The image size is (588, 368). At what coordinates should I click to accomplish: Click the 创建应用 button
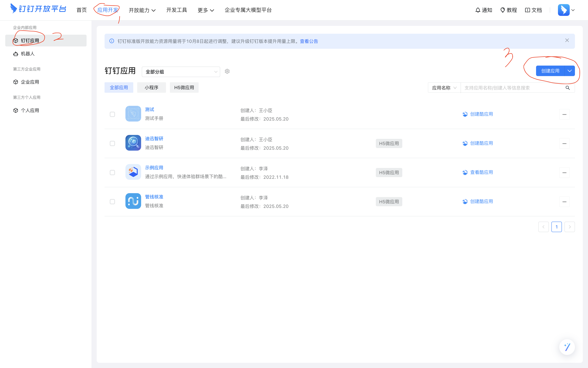point(550,71)
